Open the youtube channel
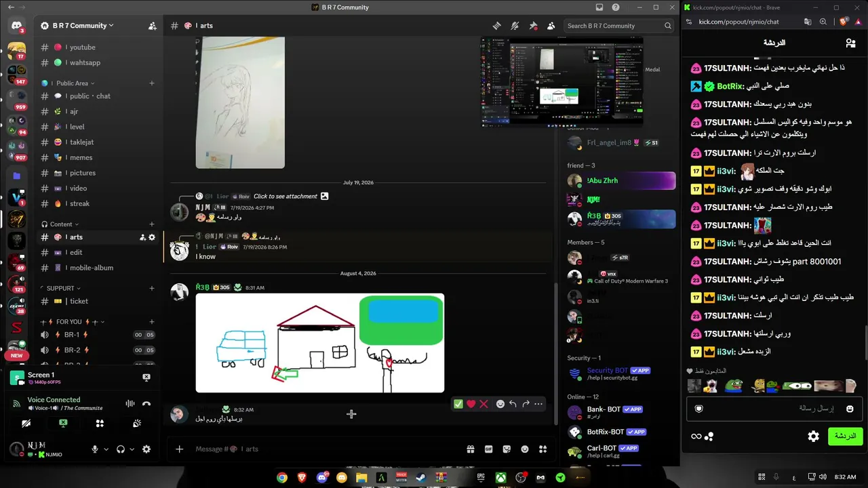868x488 pixels. [x=98, y=47]
